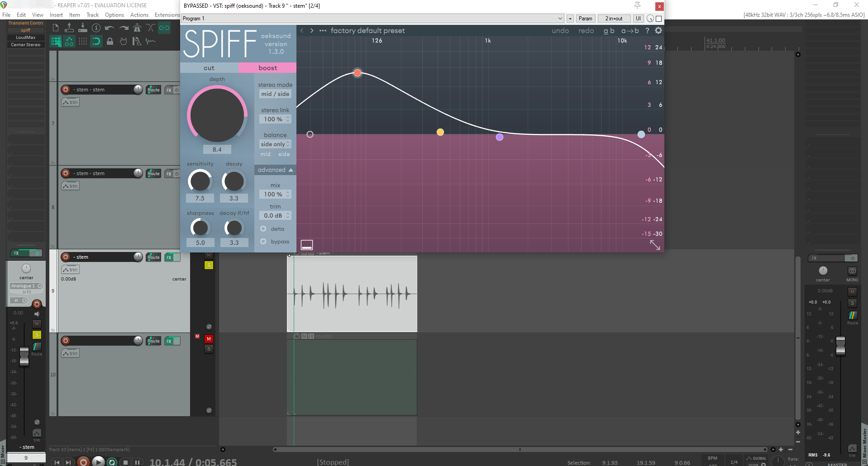Image resolution: width=868 pixels, height=466 pixels.
Task: Click the Record transport button
Action: [83, 462]
